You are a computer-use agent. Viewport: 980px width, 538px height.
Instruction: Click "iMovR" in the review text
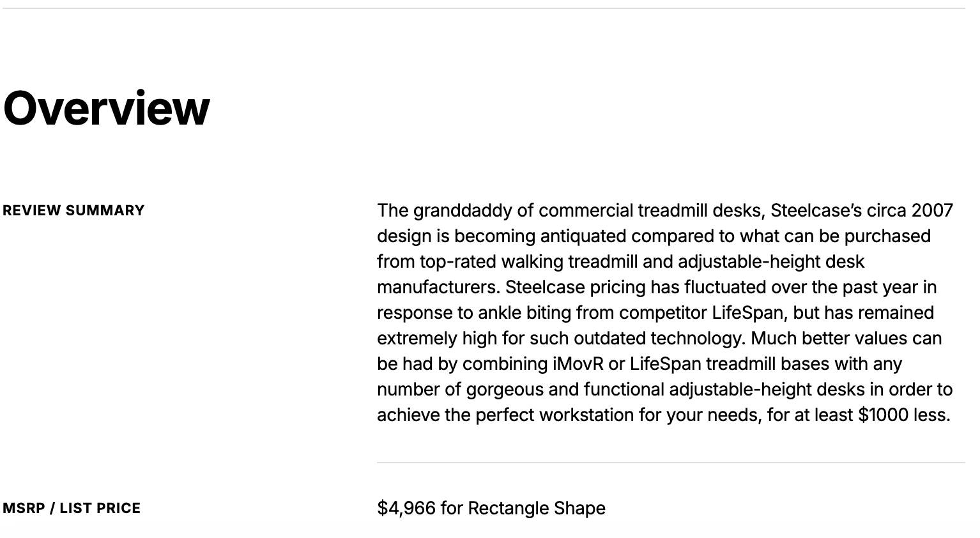click(578, 364)
